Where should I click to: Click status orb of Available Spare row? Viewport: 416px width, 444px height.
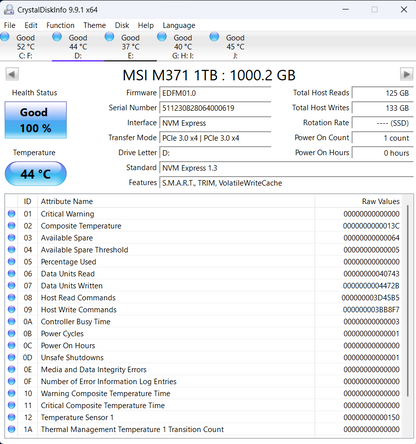(12, 238)
